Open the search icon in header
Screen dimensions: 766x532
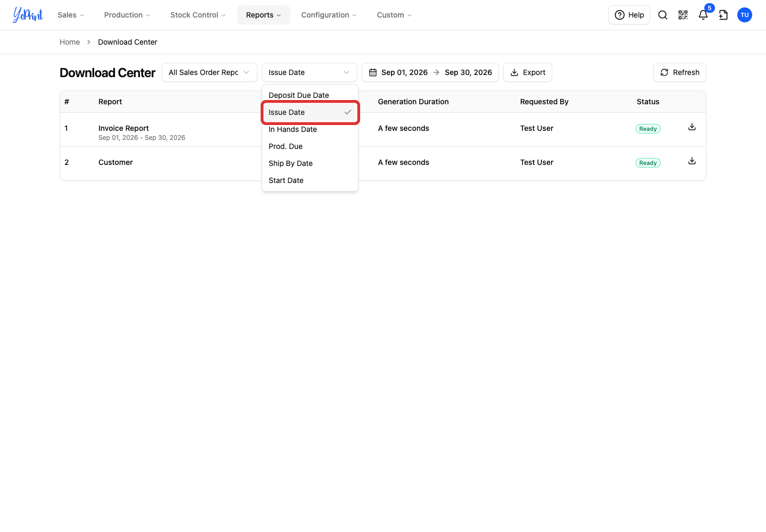pyautogui.click(x=663, y=15)
